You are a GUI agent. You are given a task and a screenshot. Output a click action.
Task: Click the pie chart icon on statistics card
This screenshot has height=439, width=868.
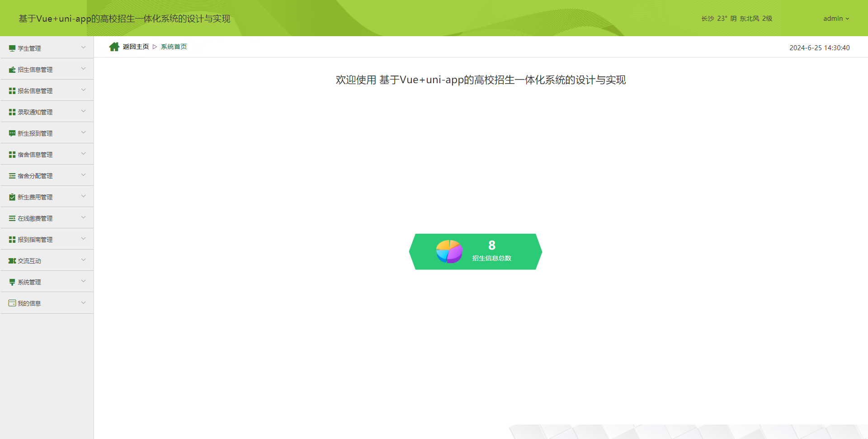(449, 251)
